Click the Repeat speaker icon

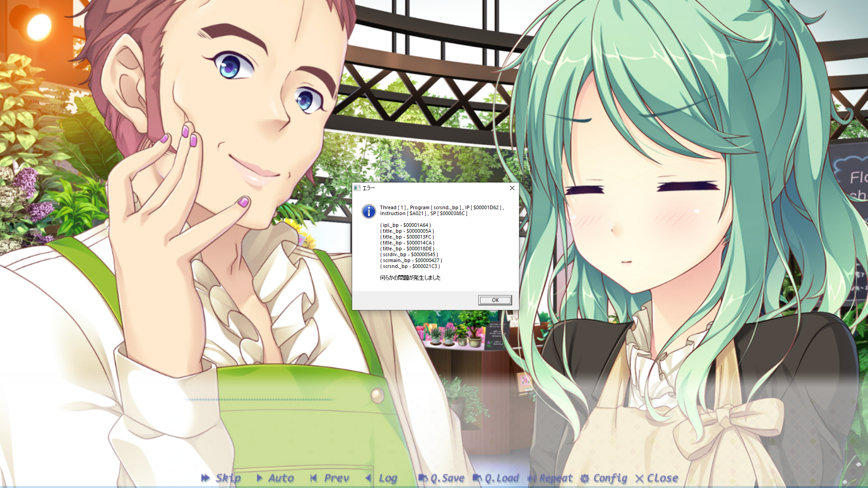click(532, 478)
